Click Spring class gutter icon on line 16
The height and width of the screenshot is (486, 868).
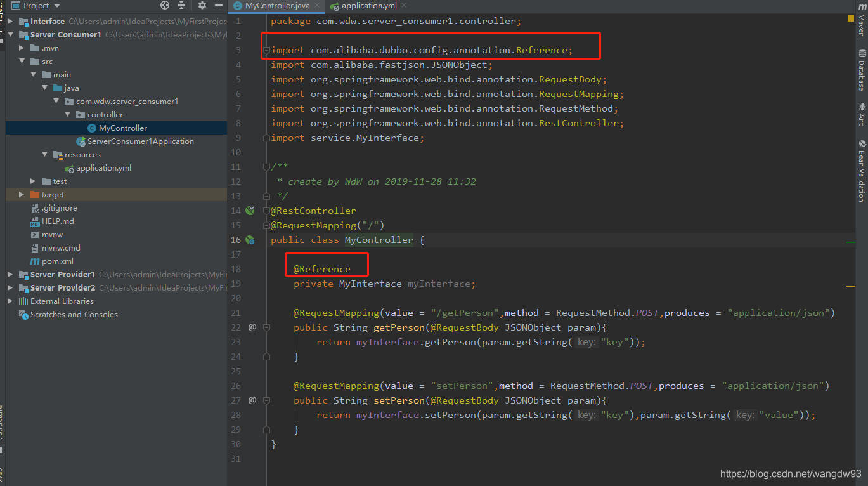click(x=250, y=240)
